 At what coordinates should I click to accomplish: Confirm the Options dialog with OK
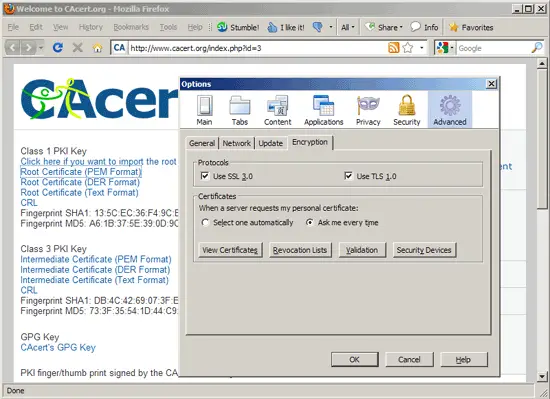point(355,359)
